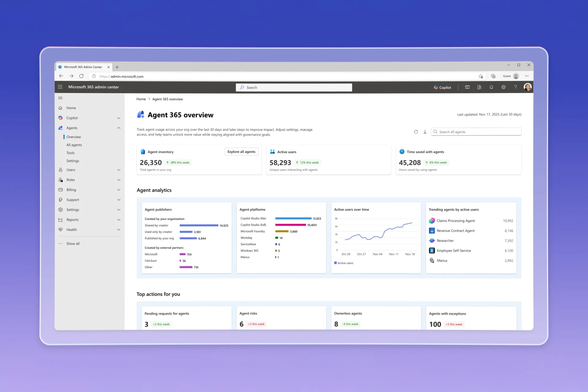Screen dimensions: 588x392
Task: Open Tools under Agents menu
Action: point(70,153)
